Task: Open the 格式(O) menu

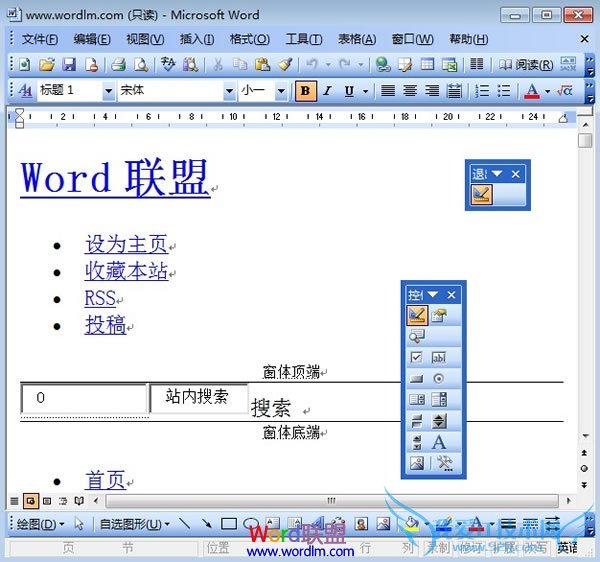Action: (249, 39)
